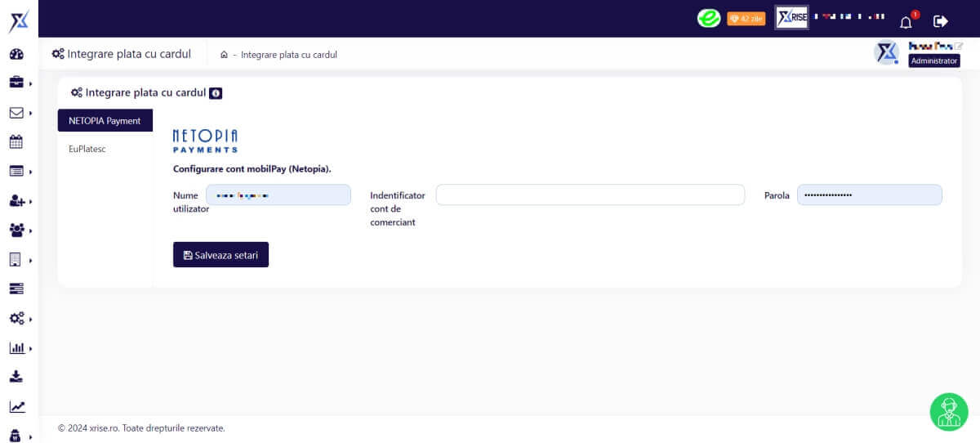The image size is (980, 443).
Task: Open the gears settings menu in sidebar
Action: 16,318
